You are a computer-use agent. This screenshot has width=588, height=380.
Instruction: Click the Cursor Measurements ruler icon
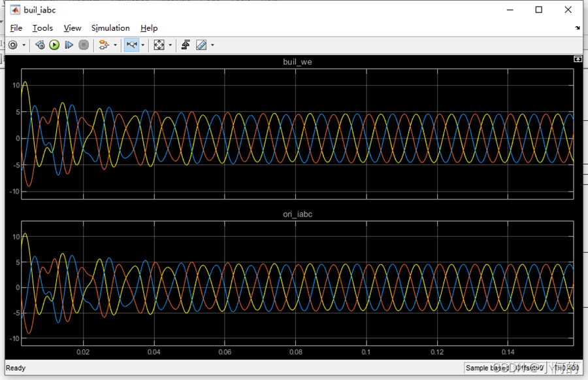click(201, 45)
